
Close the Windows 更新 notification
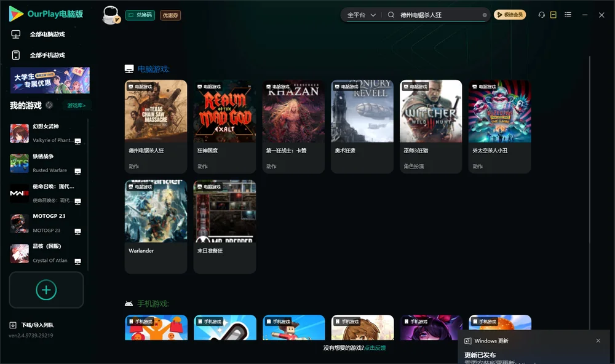tap(598, 341)
